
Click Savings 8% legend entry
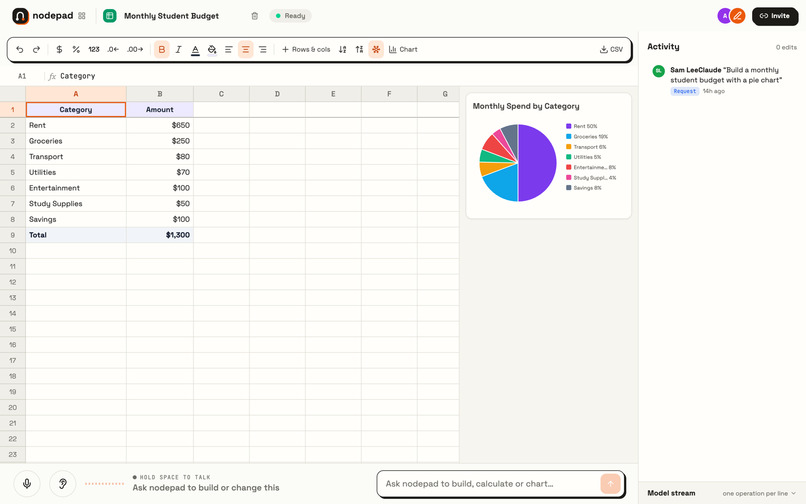(583, 188)
